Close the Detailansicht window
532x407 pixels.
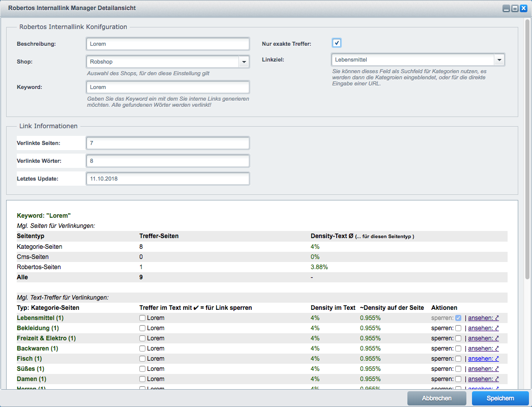(523, 9)
